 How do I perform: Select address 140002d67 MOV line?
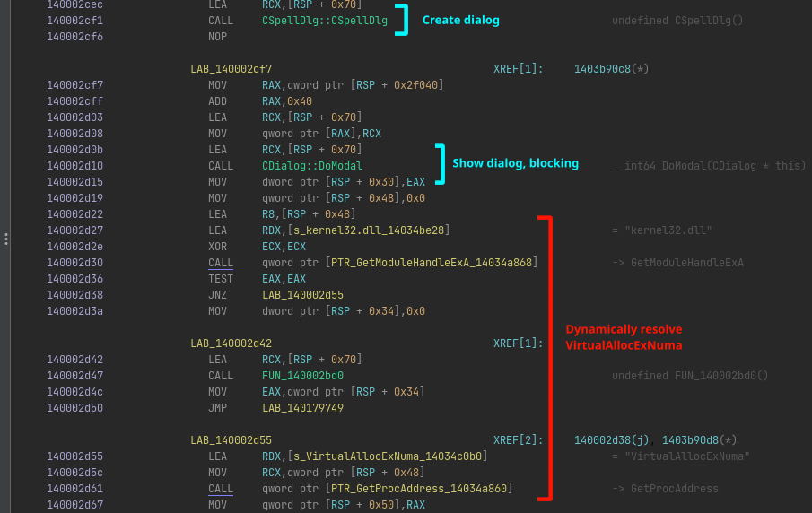[x=75, y=505]
